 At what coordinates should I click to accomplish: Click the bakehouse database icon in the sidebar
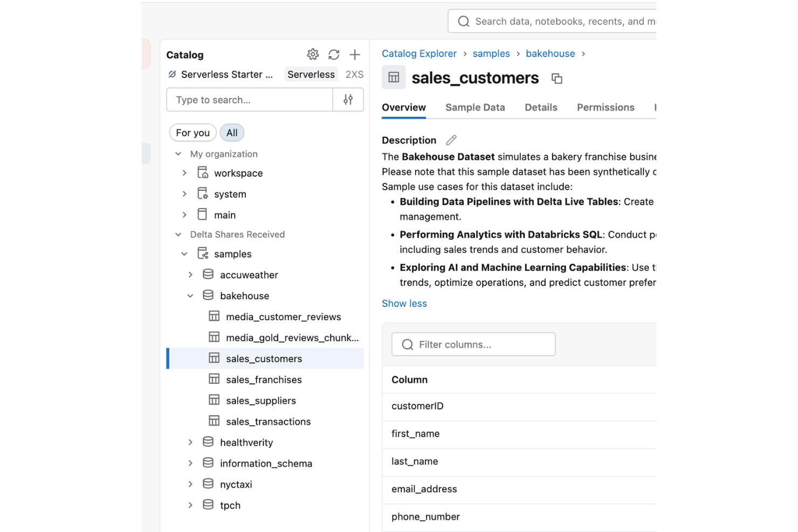coord(208,295)
